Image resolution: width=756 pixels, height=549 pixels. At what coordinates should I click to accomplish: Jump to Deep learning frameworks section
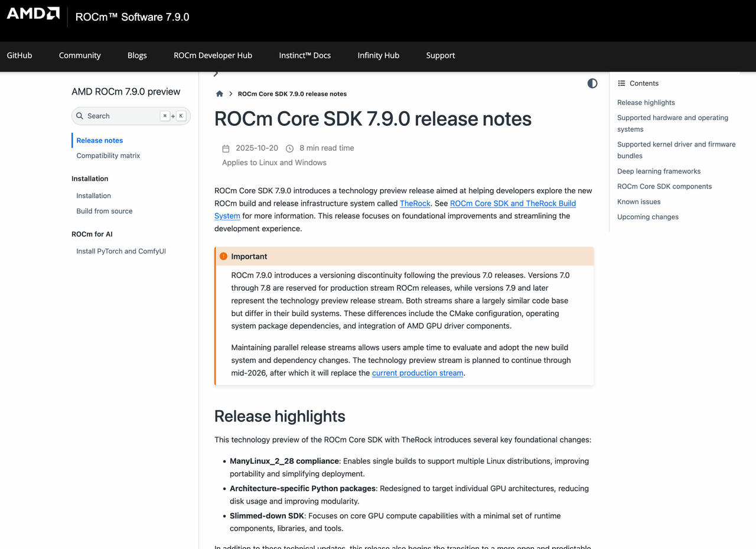[x=659, y=171]
